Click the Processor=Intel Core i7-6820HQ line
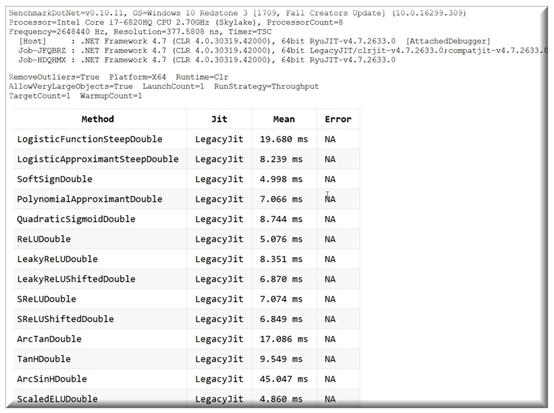 [x=176, y=22]
